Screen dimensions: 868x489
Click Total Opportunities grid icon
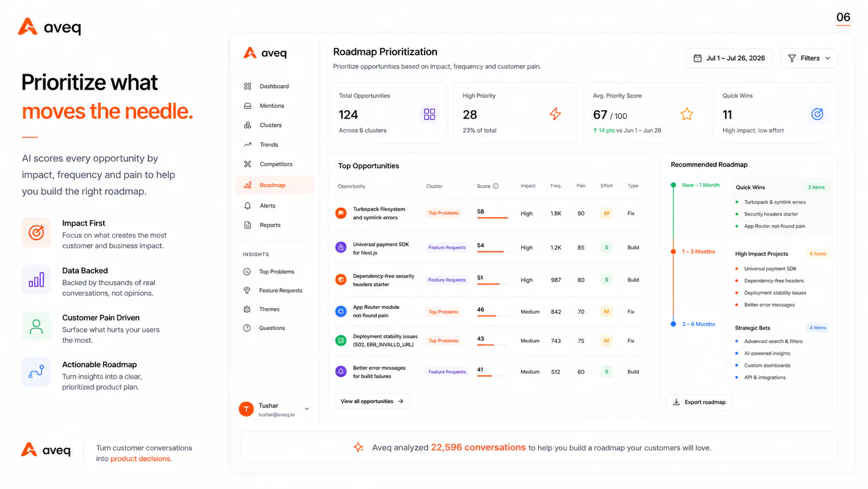coord(429,114)
